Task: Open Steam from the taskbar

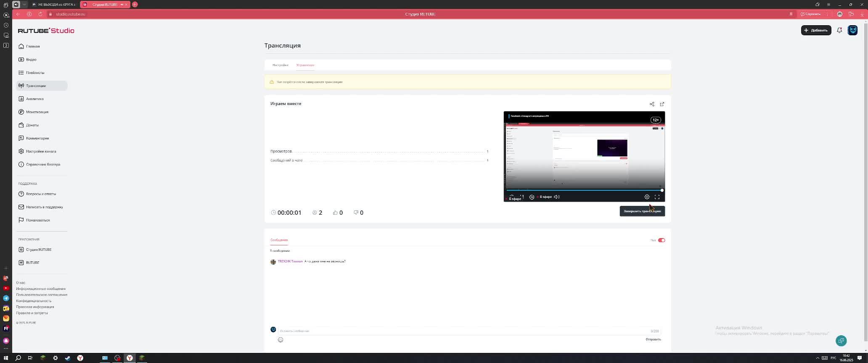Action: click(x=68, y=358)
